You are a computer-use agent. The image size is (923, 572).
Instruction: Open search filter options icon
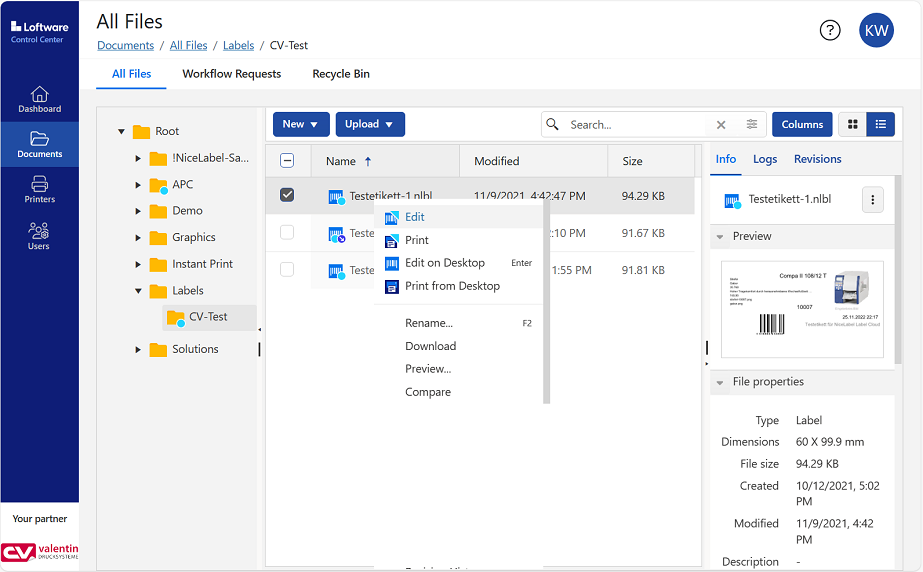[x=752, y=125]
